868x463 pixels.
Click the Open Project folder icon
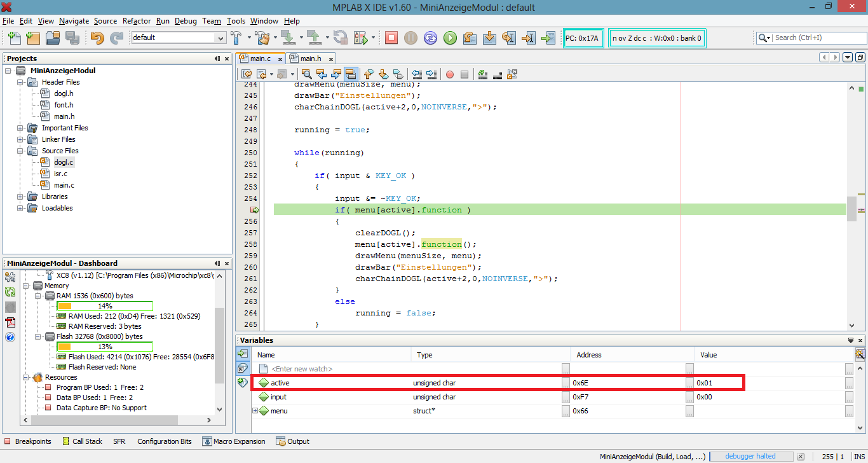coord(53,38)
